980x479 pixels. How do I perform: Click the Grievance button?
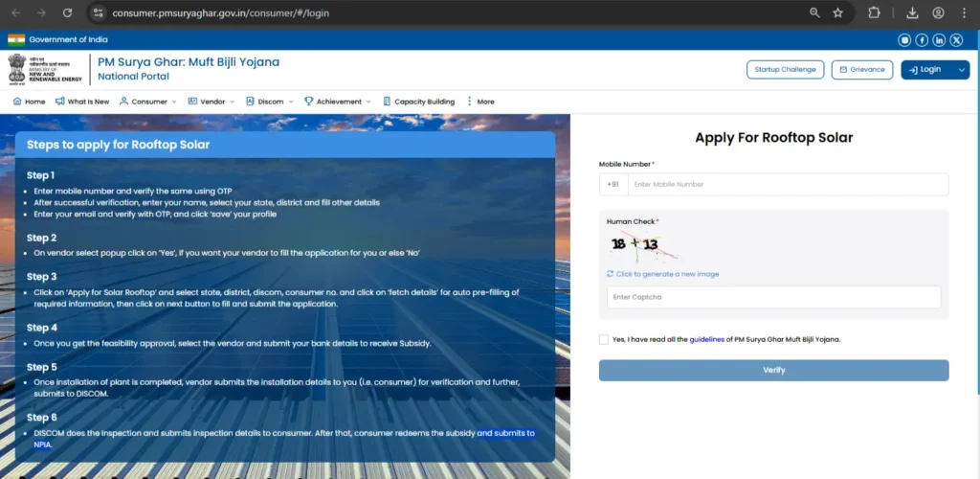tap(861, 70)
